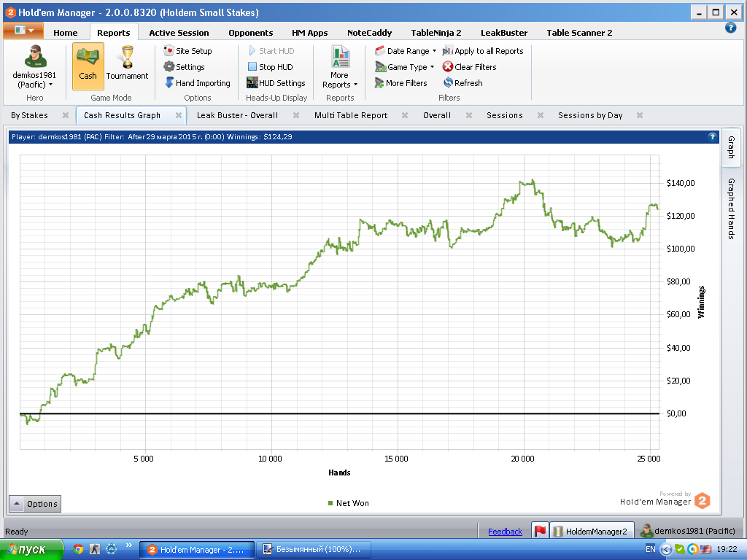This screenshot has height=560, width=747.
Task: Close the Overall report tab
Action: tap(469, 115)
